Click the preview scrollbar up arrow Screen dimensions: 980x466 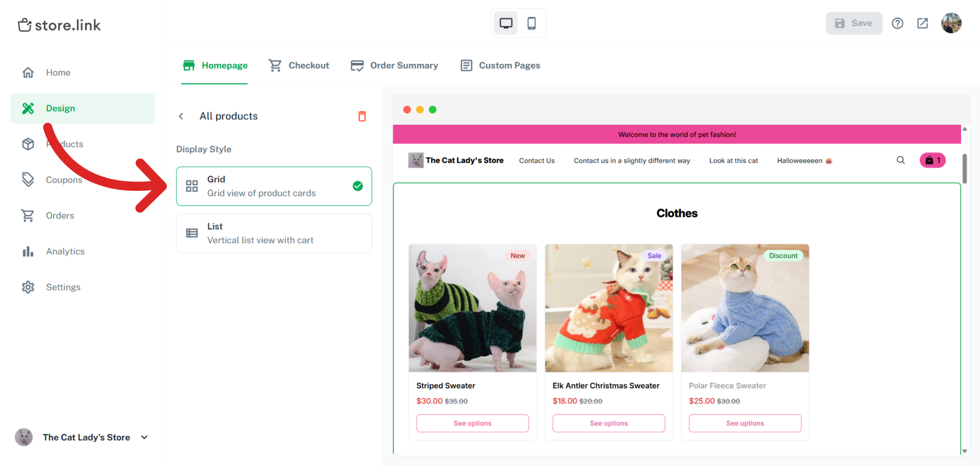[965, 129]
